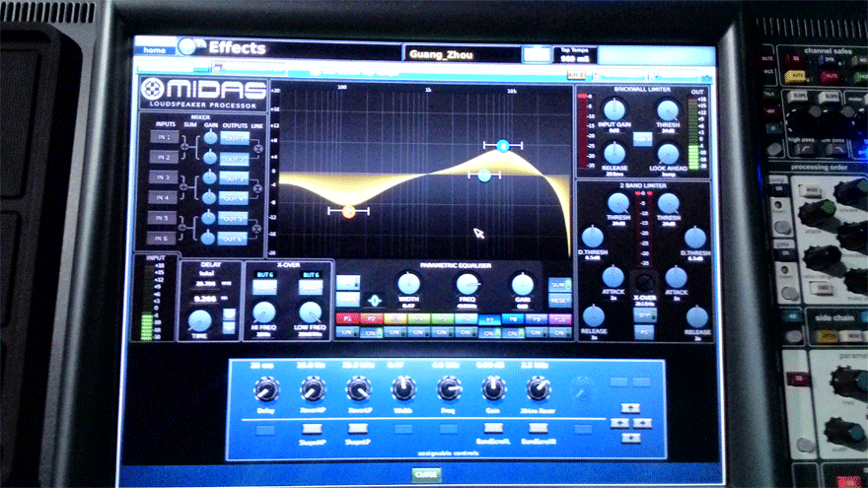868x488 pixels.
Task: Toggle the Brickwall Limiter center button
Action: [642, 138]
